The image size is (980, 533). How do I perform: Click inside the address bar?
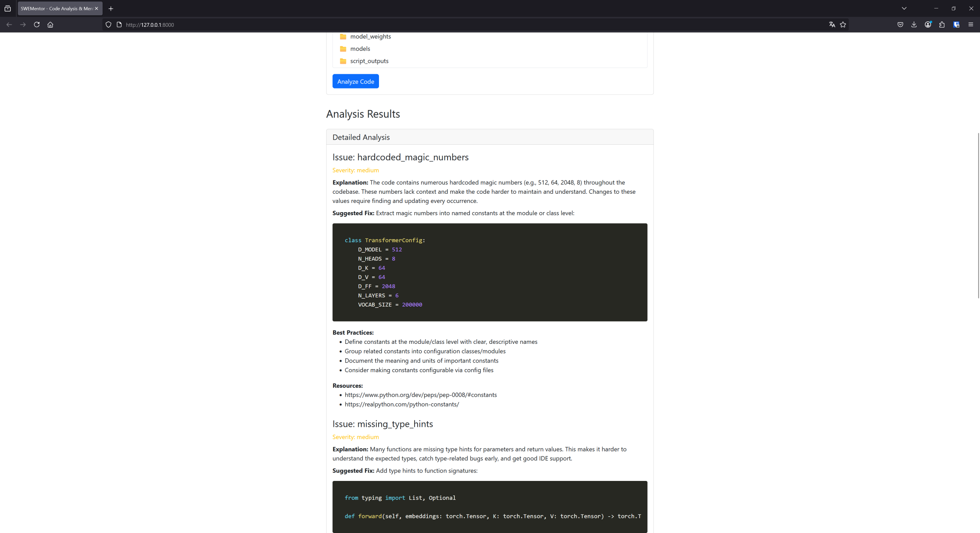(x=268, y=25)
